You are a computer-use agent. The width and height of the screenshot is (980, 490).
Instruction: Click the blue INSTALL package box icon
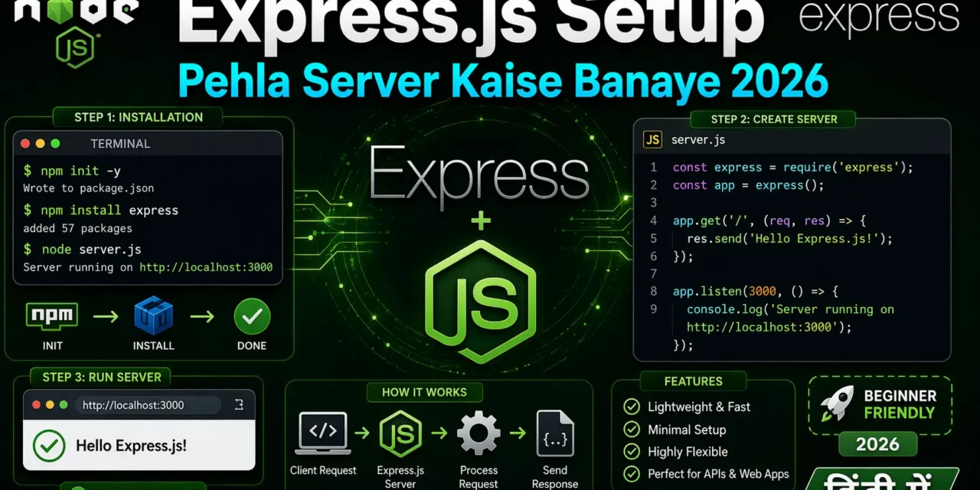(x=153, y=315)
